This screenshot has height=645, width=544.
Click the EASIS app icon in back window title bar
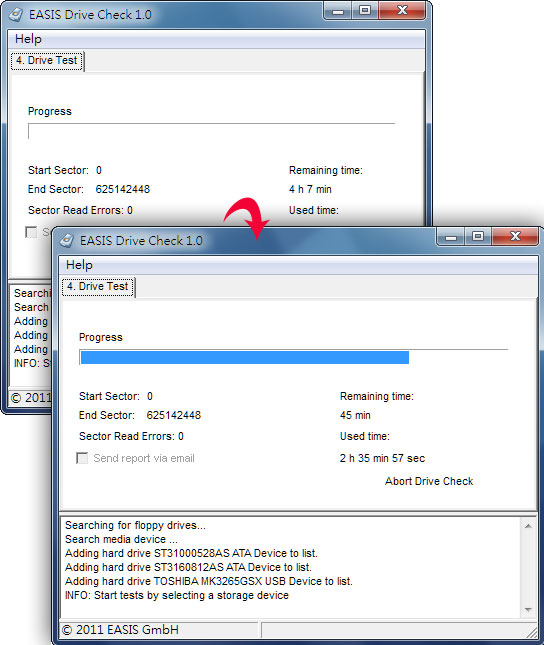pyautogui.click(x=16, y=15)
